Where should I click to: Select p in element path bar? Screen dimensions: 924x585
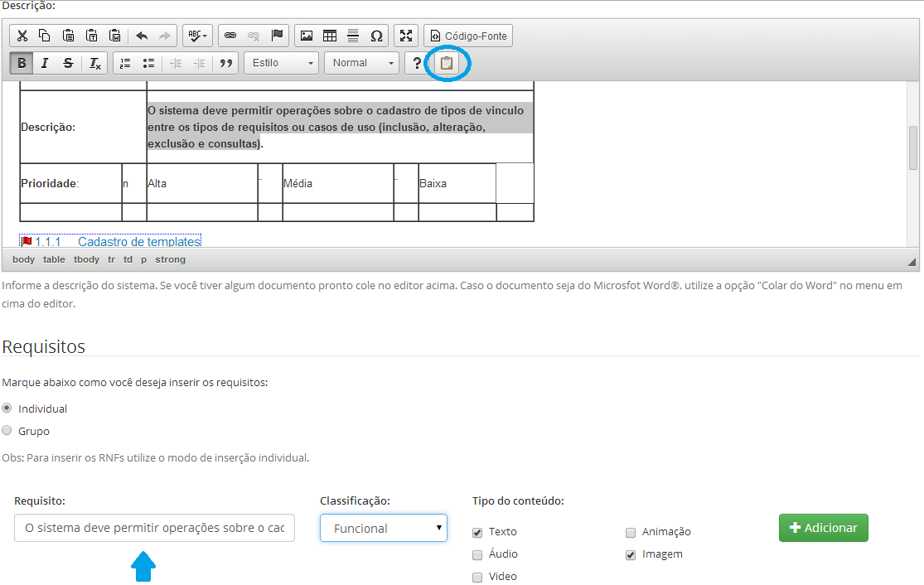(144, 259)
